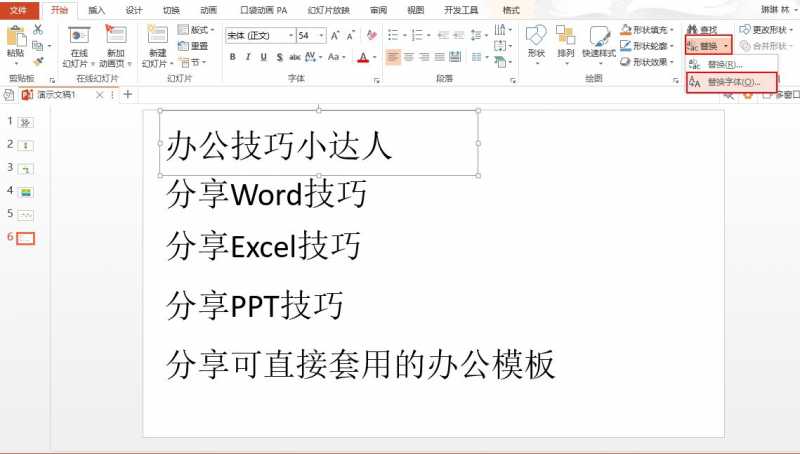
Task: Click the 查找 find binoculars button
Action: click(703, 30)
